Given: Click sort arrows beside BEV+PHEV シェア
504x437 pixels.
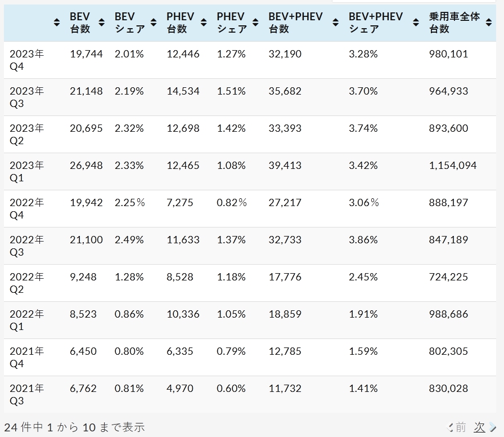Looking at the screenshot, I should point(416,23).
